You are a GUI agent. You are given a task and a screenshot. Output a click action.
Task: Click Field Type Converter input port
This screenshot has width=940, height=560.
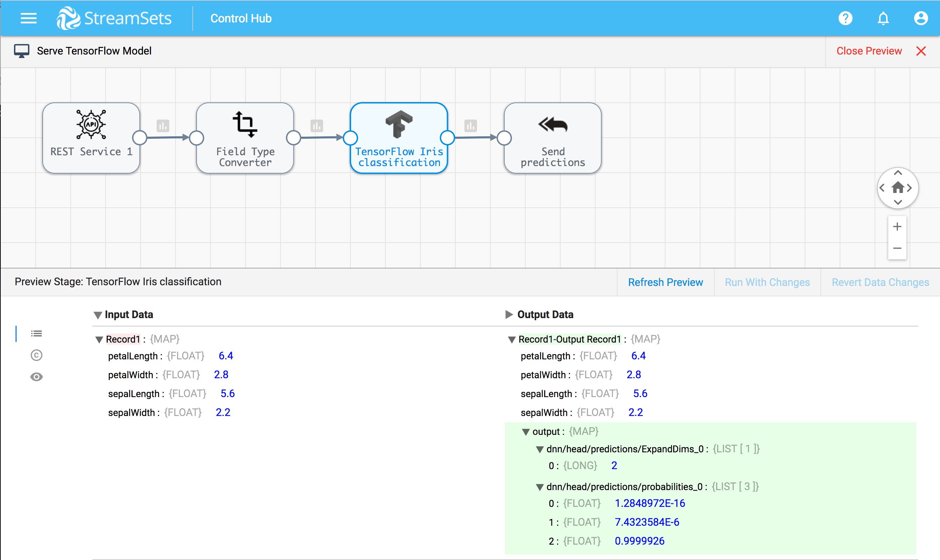click(x=196, y=138)
